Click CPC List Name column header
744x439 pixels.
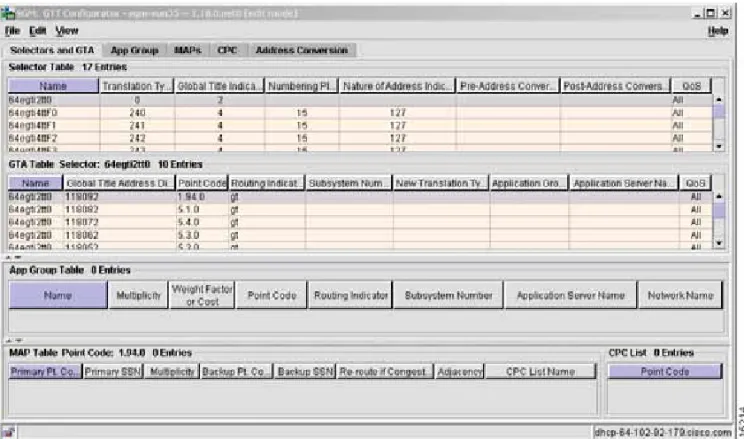pos(540,372)
